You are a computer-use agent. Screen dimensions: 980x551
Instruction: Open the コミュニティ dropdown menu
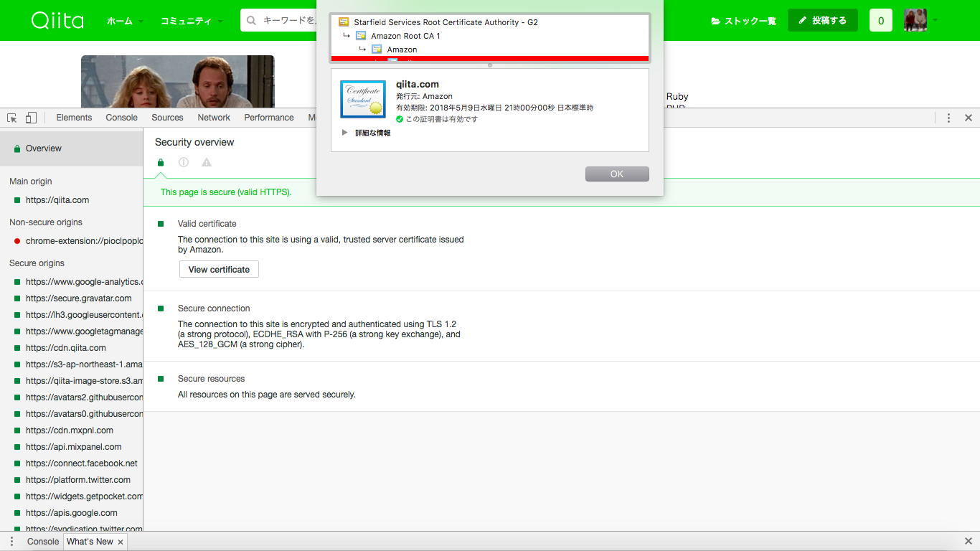point(192,21)
